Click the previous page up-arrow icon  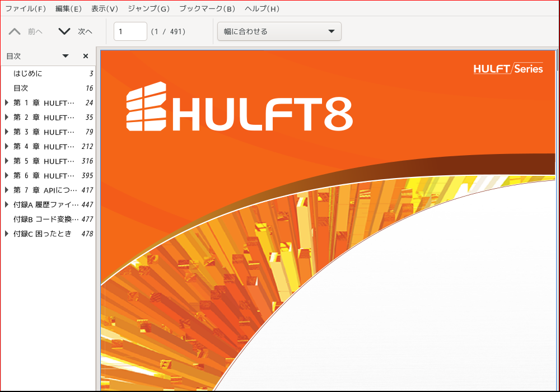pyautogui.click(x=15, y=31)
